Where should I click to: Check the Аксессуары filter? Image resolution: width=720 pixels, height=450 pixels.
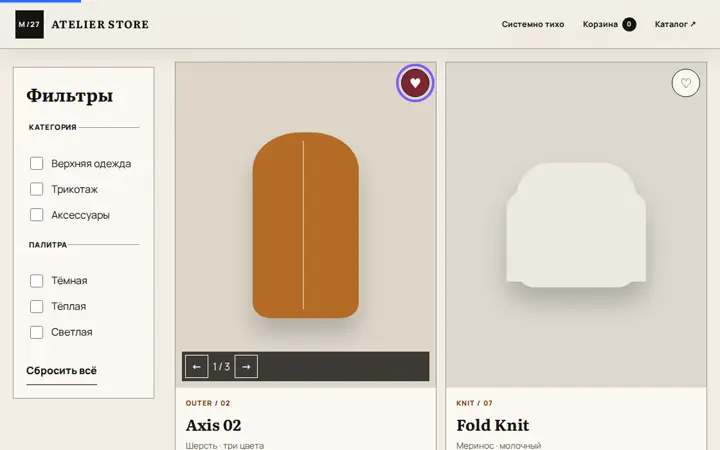pos(36,215)
